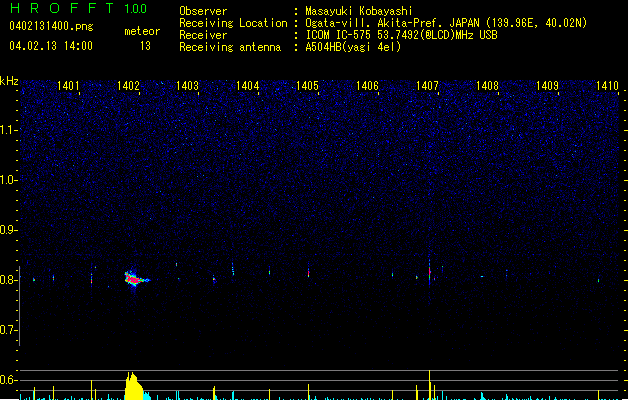The height and width of the screenshot is (400, 629).
Task: Click the tall yellow intensity spike at 1407
Action: coord(430,385)
